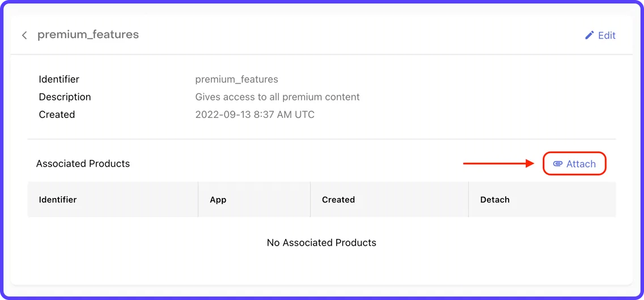Select the premium_features page title

(88, 35)
